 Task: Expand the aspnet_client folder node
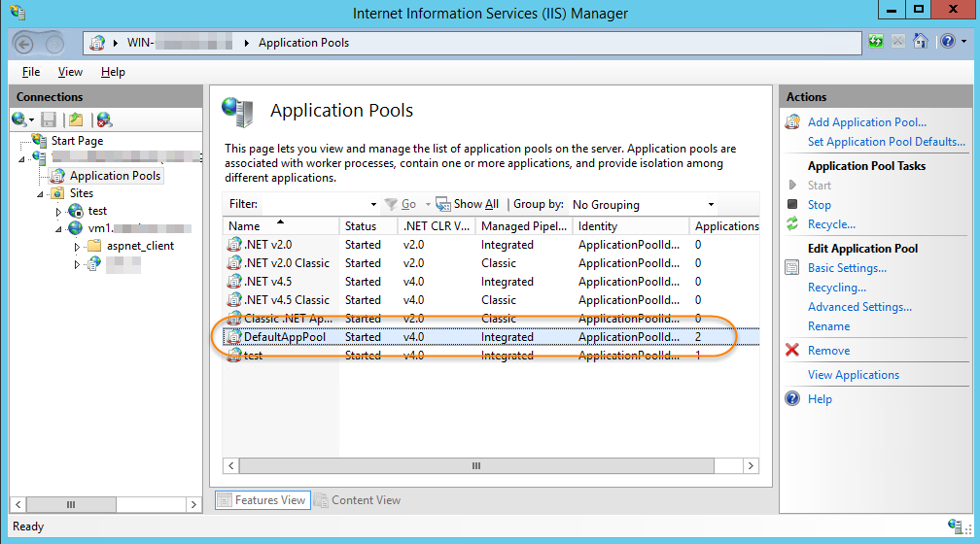(x=77, y=247)
